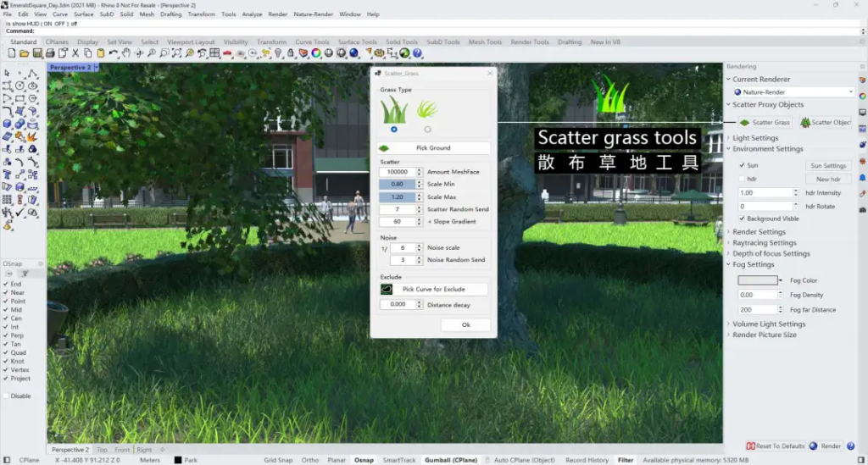The width and height of the screenshot is (868, 465).
Task: Select the second grass type radio button
Action: [427, 130]
